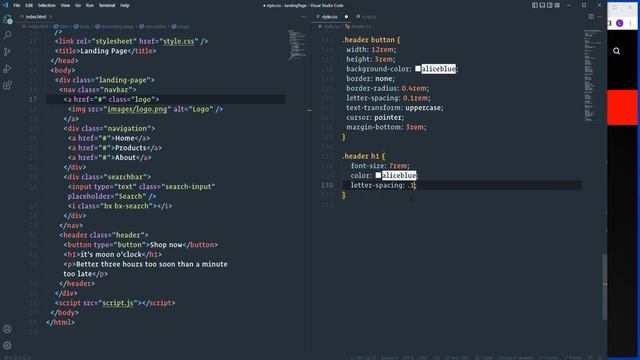Follow the style.css href link
This screenshot has width=640, height=360.
178,41
